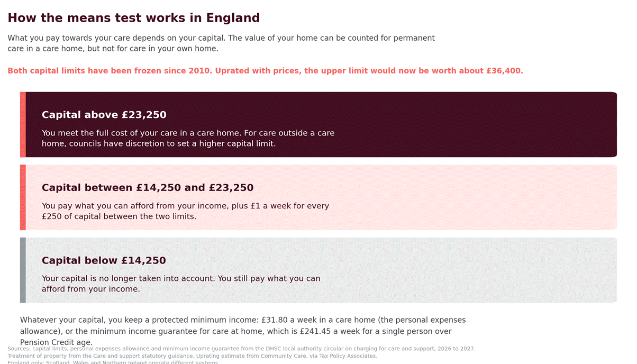Click empty area of the dark maroon panel
The height and width of the screenshot is (364, 637).
point(476,125)
